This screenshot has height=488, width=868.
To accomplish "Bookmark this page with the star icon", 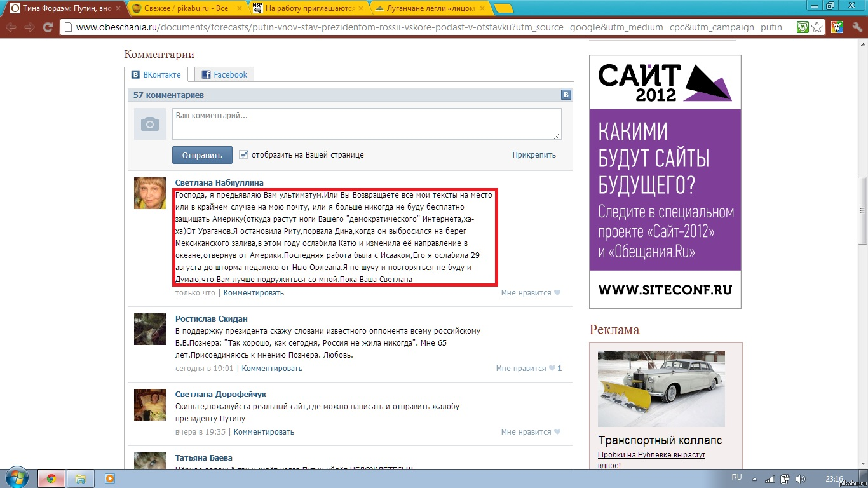I will (817, 27).
